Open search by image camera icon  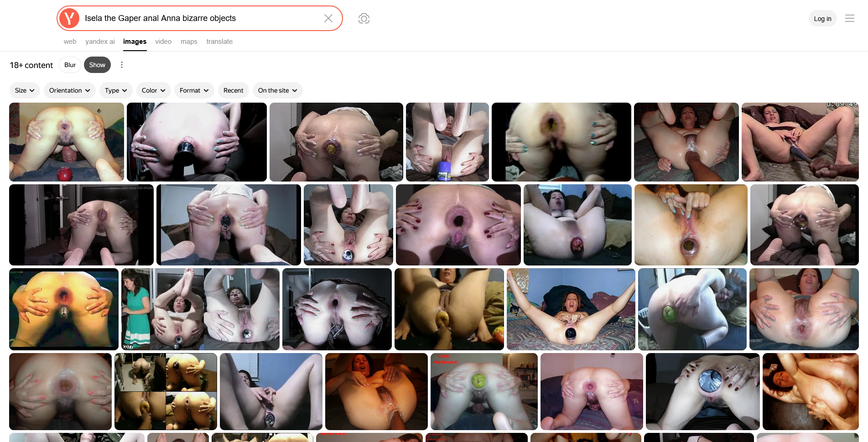pyautogui.click(x=364, y=18)
